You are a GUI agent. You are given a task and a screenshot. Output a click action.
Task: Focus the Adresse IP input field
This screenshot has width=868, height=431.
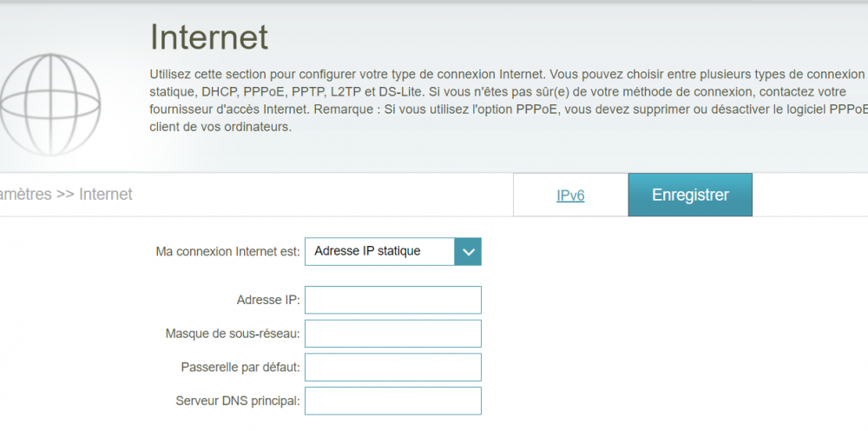tap(392, 300)
